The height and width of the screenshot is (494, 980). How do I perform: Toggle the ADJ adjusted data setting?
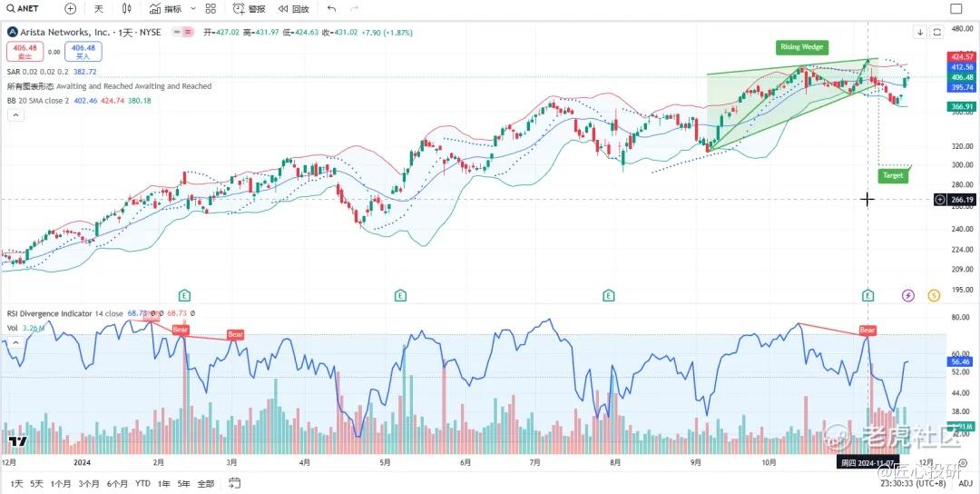[967, 483]
